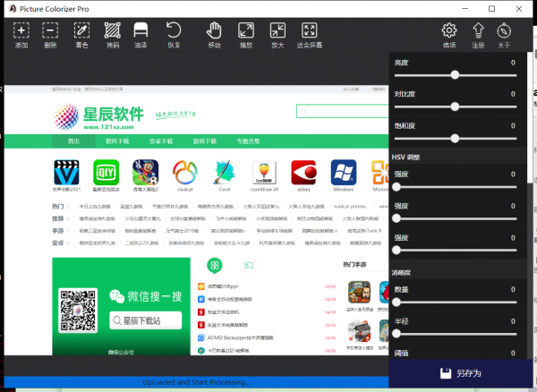Click the 放大 toolbar icon
Viewport: 537px width, 392px height.
point(277,30)
